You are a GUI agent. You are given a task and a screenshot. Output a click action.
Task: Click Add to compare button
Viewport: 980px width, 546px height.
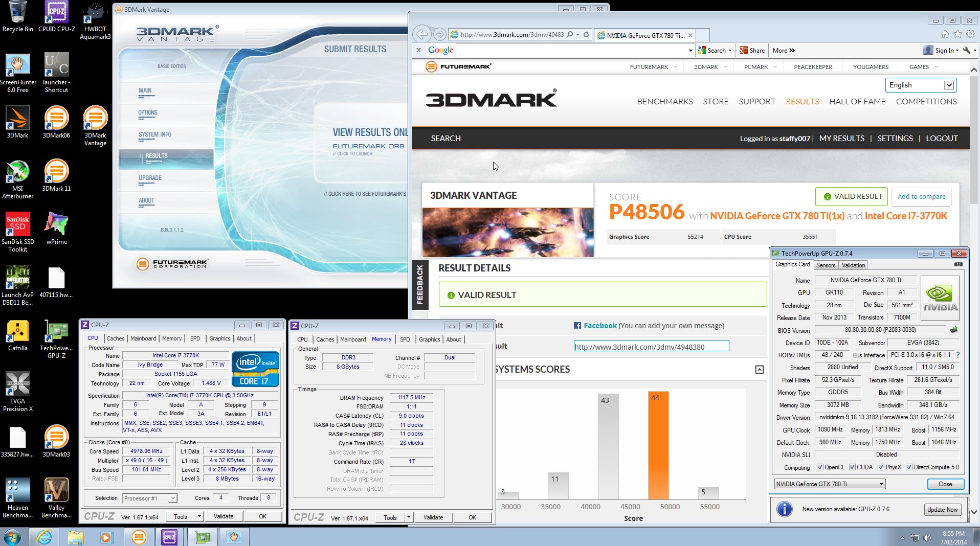pos(921,196)
